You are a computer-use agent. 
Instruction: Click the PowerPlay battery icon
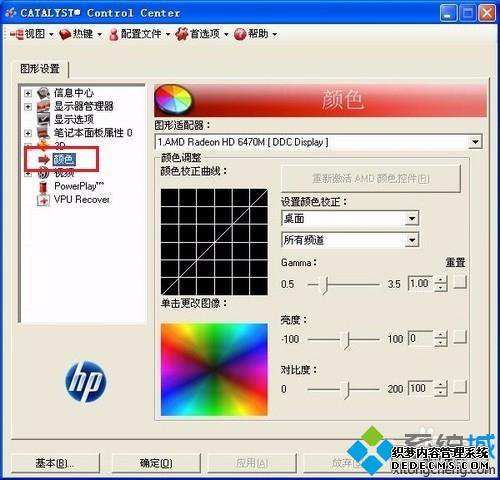pyautogui.click(x=43, y=186)
